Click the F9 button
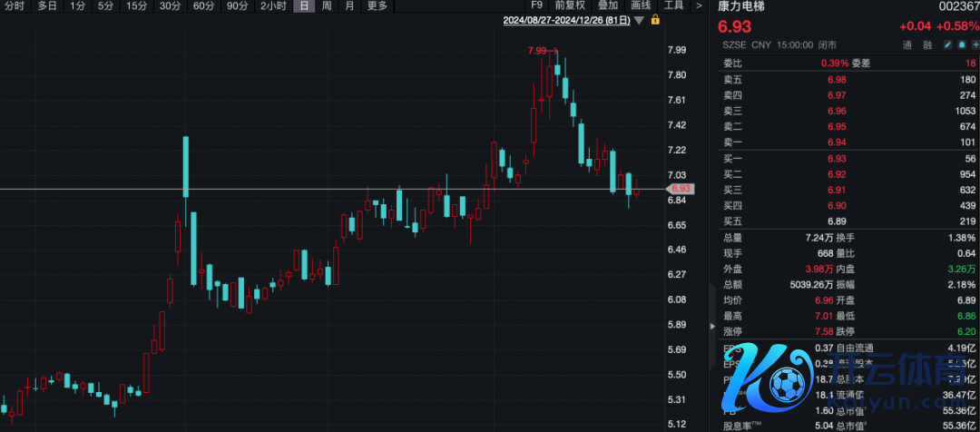 (537, 5)
